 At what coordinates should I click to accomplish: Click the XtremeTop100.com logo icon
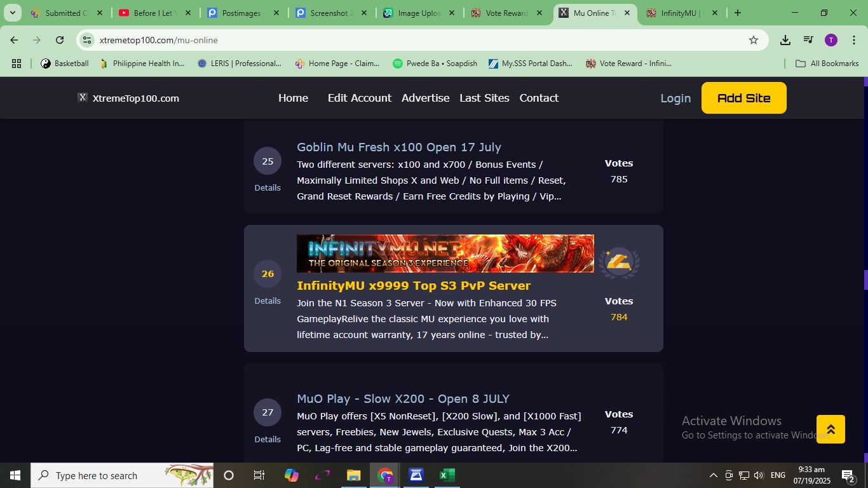pos(83,98)
